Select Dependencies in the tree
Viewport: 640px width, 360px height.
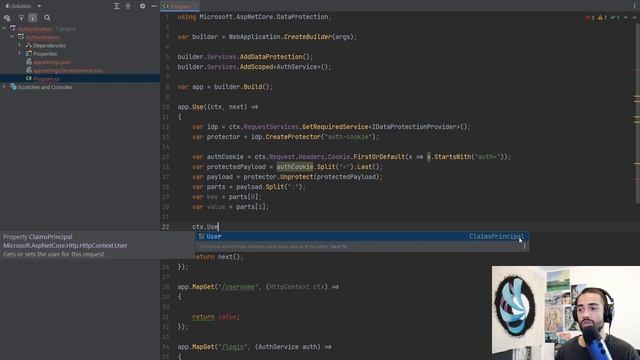point(49,45)
